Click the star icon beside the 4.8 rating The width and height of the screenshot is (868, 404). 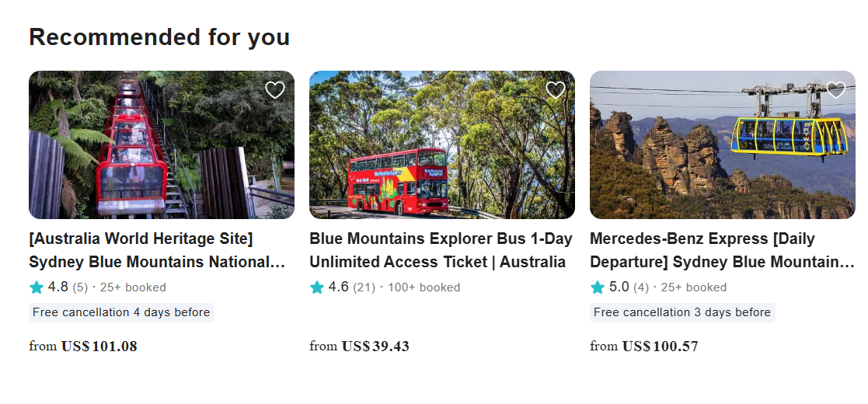coord(37,287)
